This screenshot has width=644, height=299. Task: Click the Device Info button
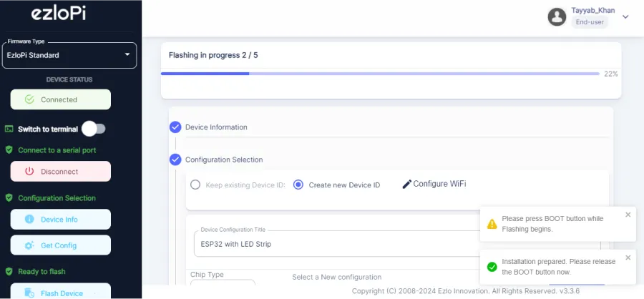tap(61, 219)
